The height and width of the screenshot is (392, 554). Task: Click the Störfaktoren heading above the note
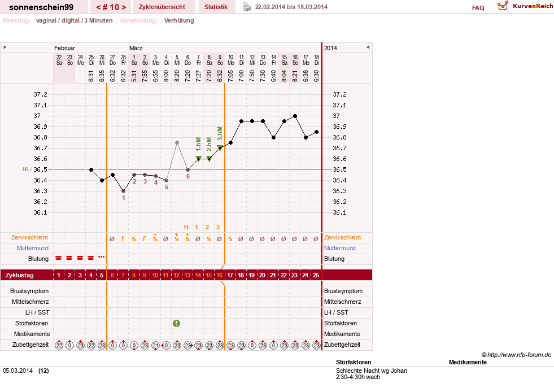pyautogui.click(x=354, y=362)
